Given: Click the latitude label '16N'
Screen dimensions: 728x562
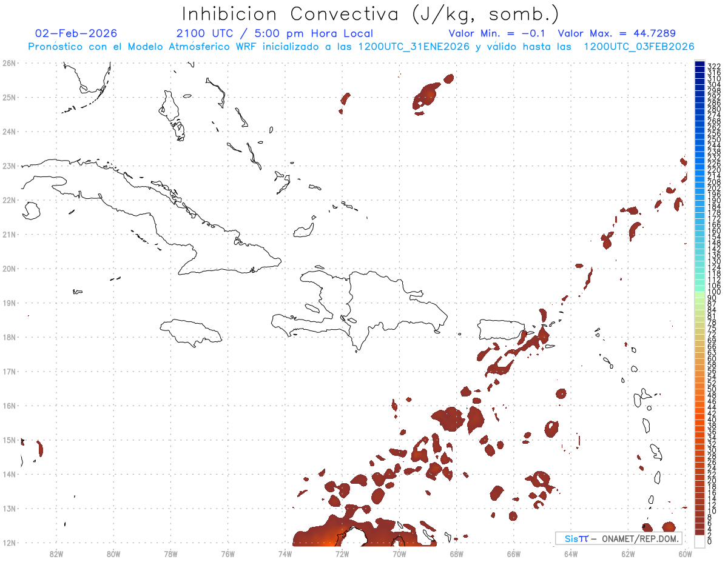Looking at the screenshot, I should 8,406.
